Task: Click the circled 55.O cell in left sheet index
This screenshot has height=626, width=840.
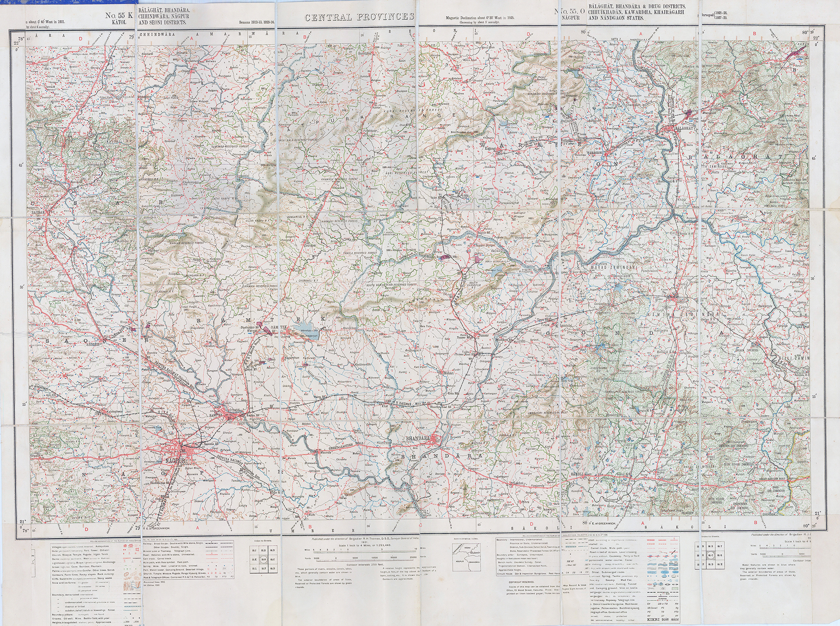Action: click(264, 560)
